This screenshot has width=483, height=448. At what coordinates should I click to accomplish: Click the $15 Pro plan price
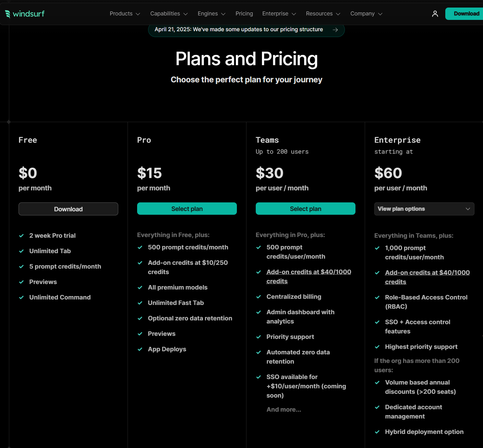click(x=149, y=173)
